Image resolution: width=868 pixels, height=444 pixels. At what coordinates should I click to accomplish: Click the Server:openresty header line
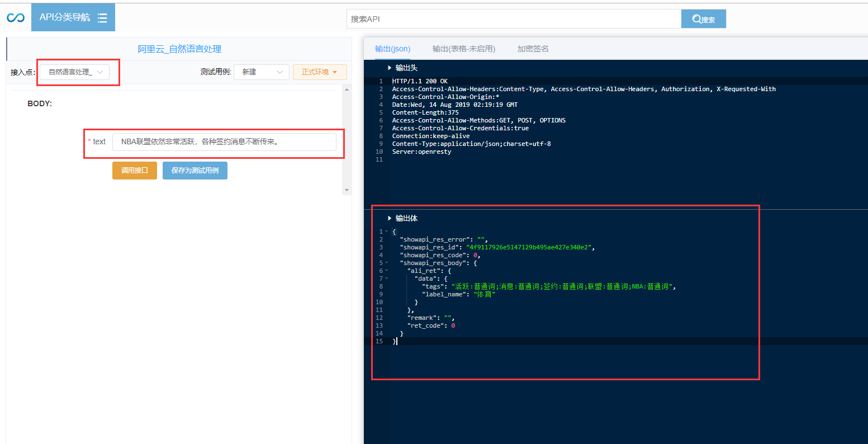[x=421, y=152]
